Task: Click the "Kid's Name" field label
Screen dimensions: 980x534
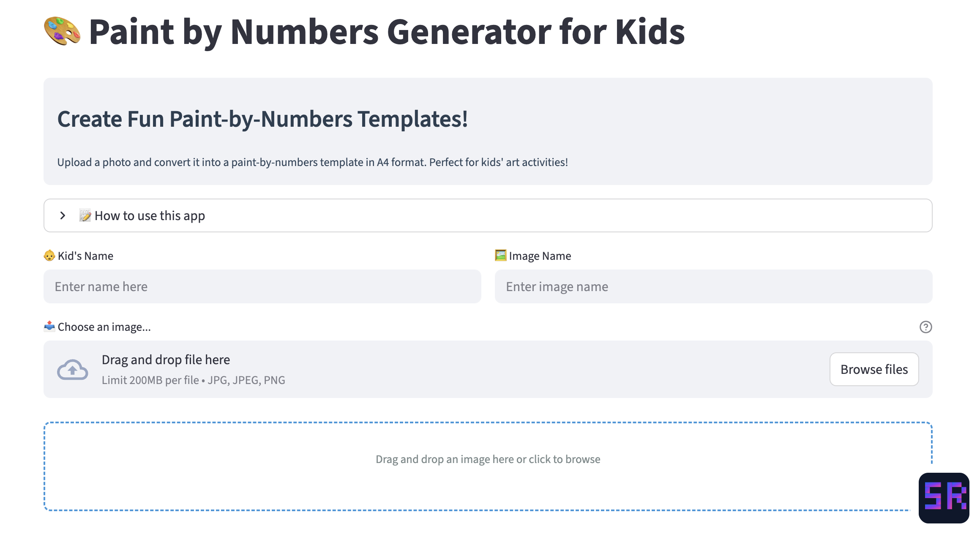Action: point(85,256)
